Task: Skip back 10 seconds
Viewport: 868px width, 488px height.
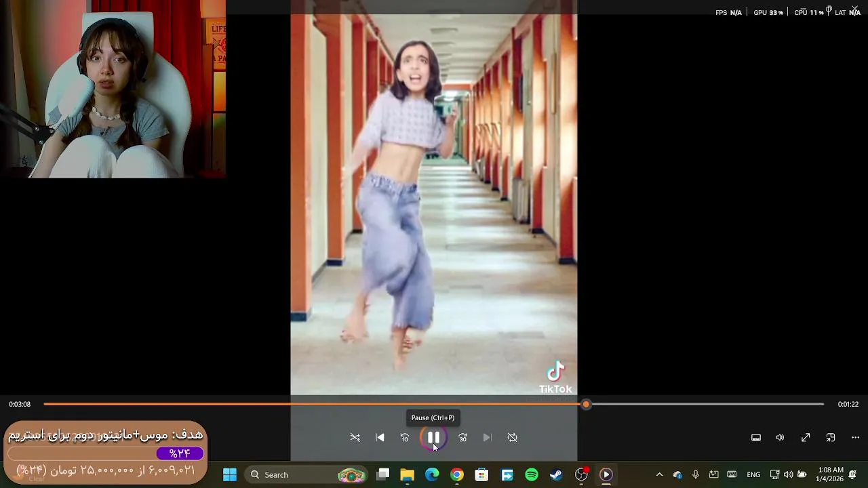Action: pyautogui.click(x=405, y=438)
